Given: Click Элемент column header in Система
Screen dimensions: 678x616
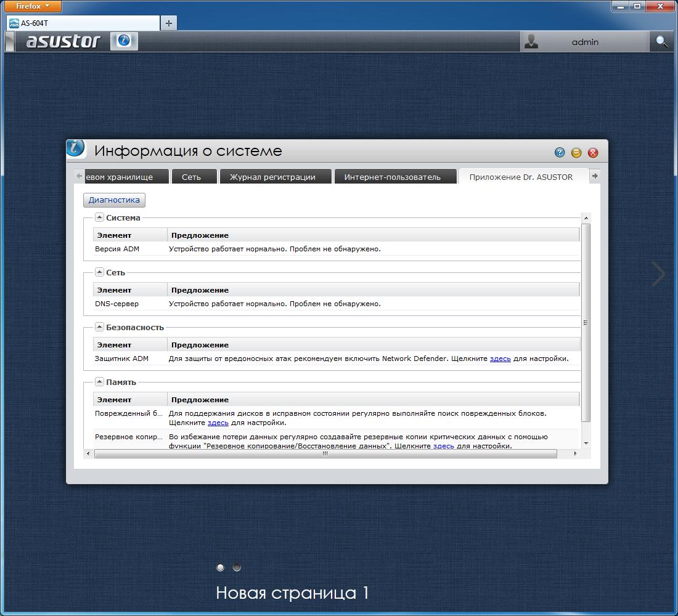Looking at the screenshot, I should (130, 235).
